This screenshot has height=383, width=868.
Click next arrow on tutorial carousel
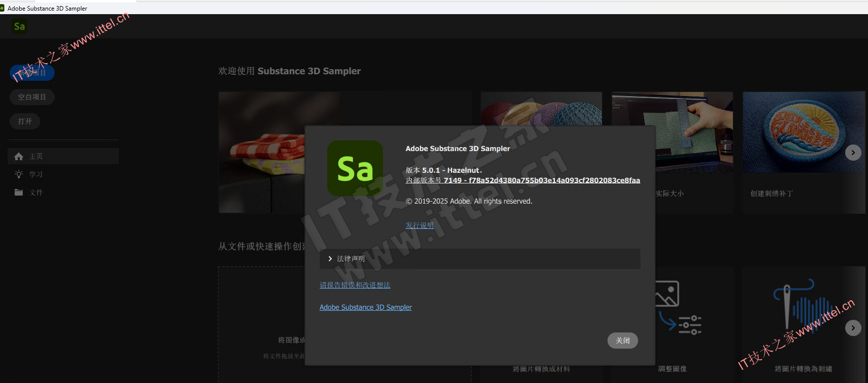pyautogui.click(x=853, y=153)
